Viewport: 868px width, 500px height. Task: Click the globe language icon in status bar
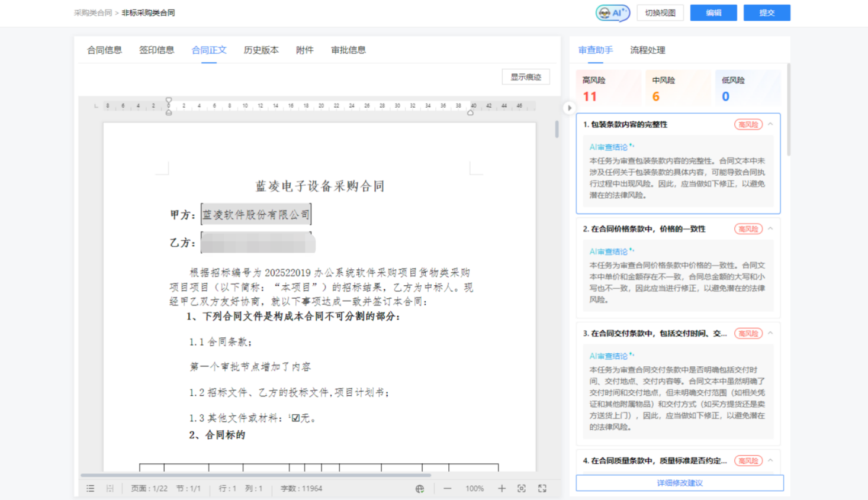pyautogui.click(x=420, y=488)
